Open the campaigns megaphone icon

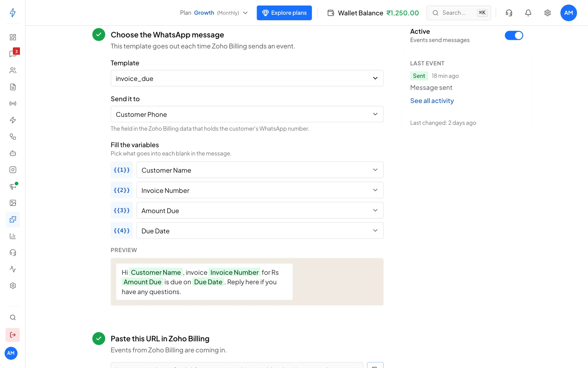coord(13,186)
